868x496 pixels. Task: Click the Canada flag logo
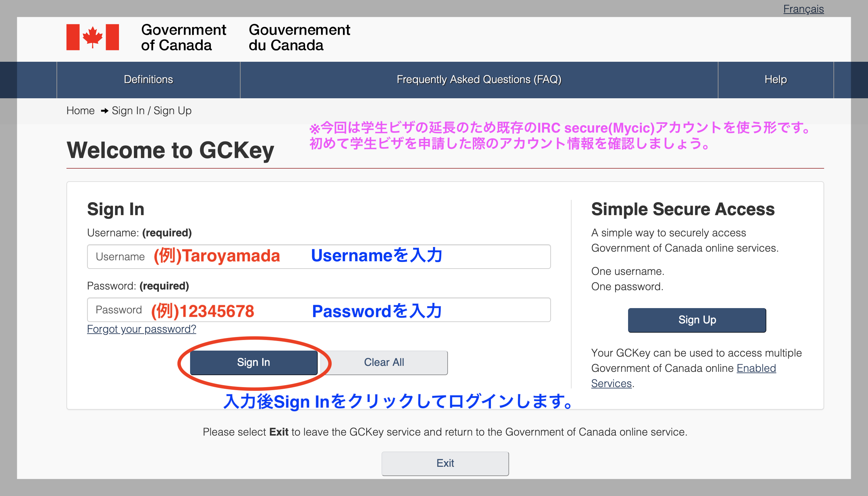click(x=92, y=37)
